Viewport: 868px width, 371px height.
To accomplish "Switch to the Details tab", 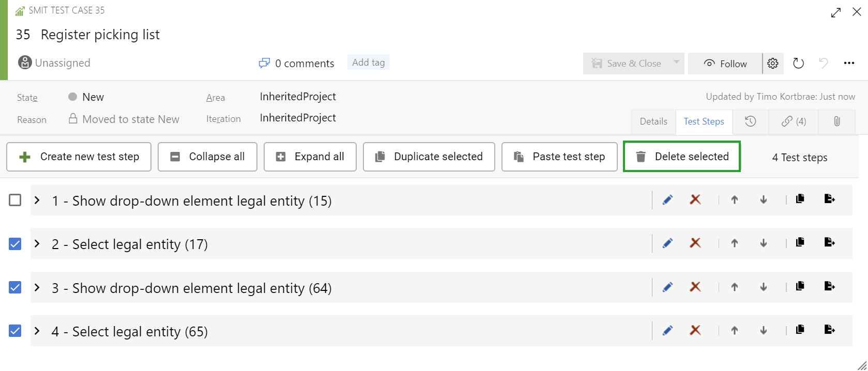I will [653, 121].
